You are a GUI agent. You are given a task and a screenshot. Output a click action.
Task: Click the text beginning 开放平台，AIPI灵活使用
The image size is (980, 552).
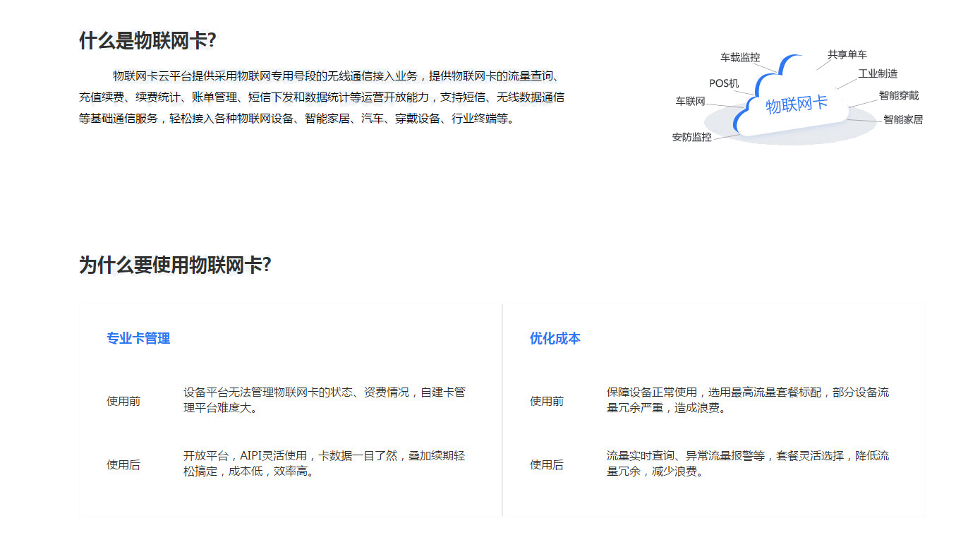pyautogui.click(x=324, y=463)
